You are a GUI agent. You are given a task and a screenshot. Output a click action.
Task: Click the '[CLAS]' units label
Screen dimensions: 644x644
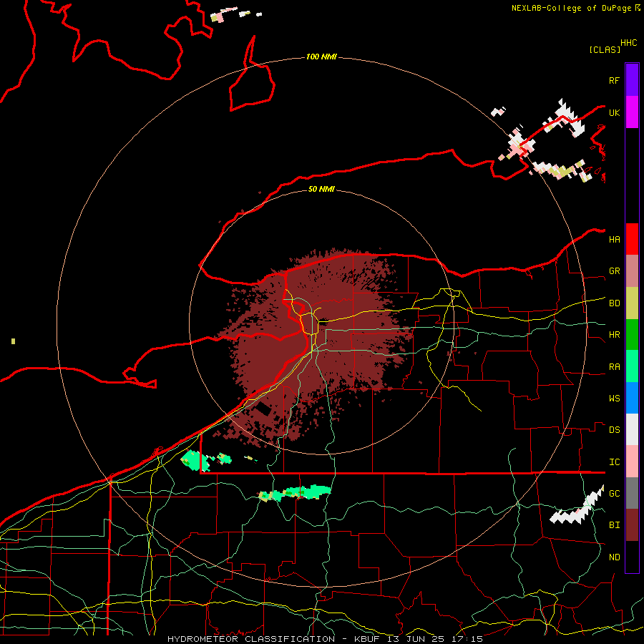pyautogui.click(x=605, y=49)
